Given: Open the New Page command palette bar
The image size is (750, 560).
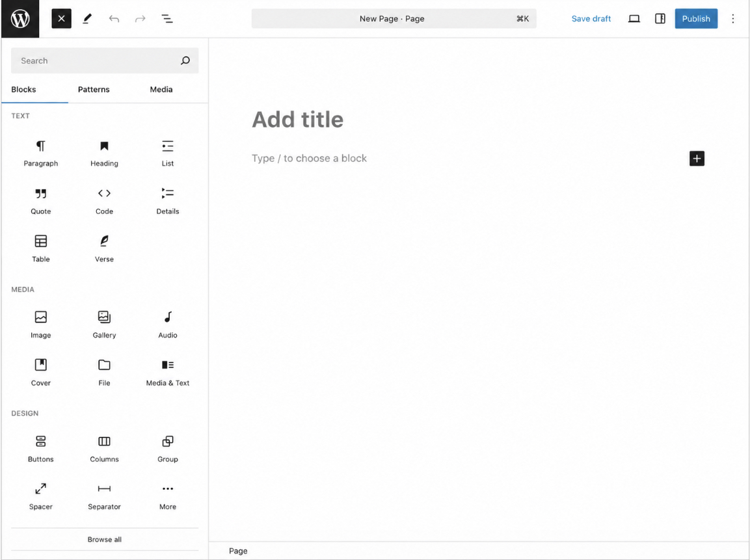Looking at the screenshot, I should (394, 19).
